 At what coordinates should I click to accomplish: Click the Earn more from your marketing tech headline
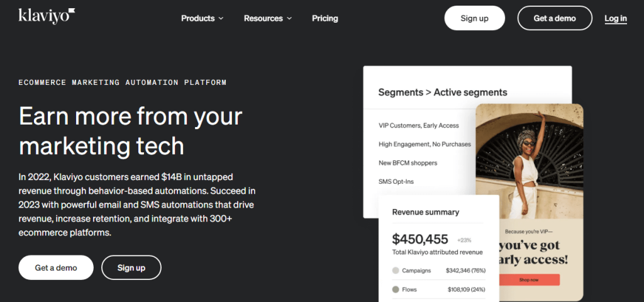(x=131, y=131)
